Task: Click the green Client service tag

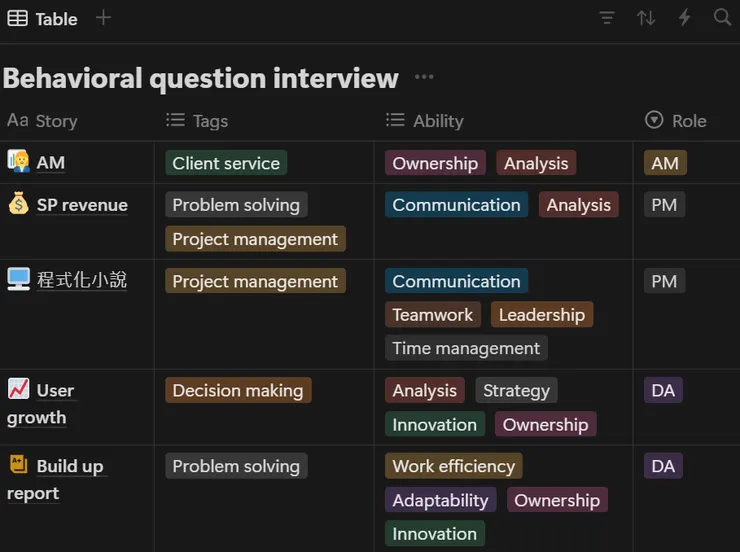Action: coord(226,163)
